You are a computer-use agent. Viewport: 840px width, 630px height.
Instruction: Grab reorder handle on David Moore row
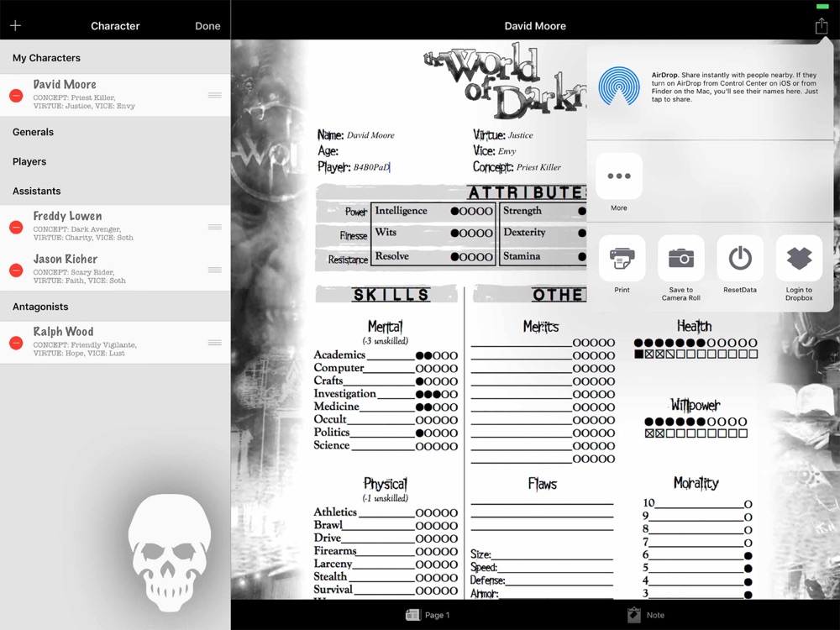(x=215, y=96)
